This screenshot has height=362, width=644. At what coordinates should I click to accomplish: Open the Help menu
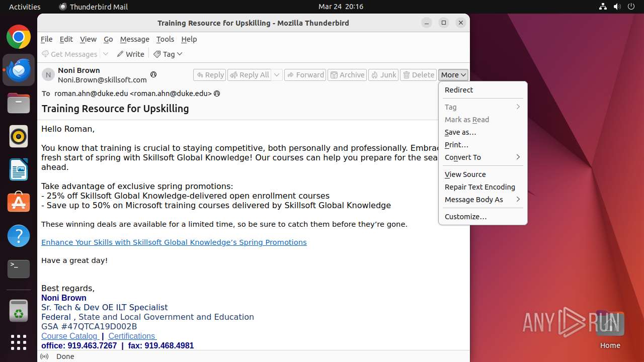point(189,39)
